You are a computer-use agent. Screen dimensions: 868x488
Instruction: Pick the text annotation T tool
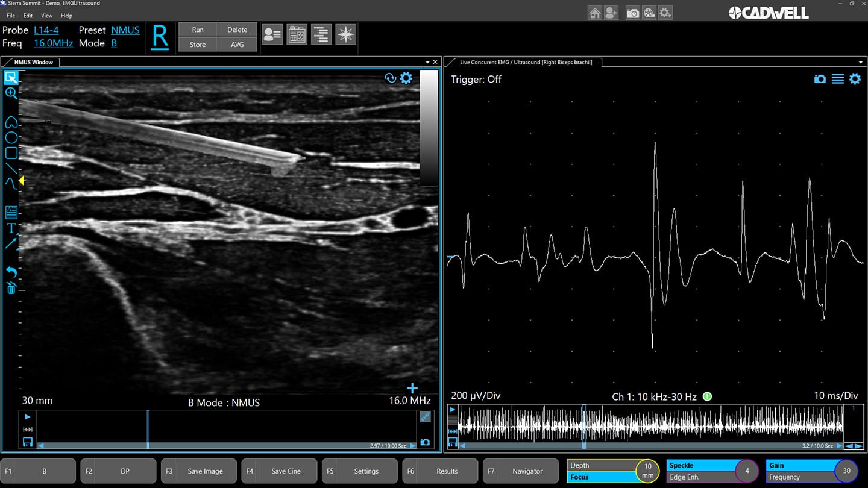pyautogui.click(x=11, y=228)
